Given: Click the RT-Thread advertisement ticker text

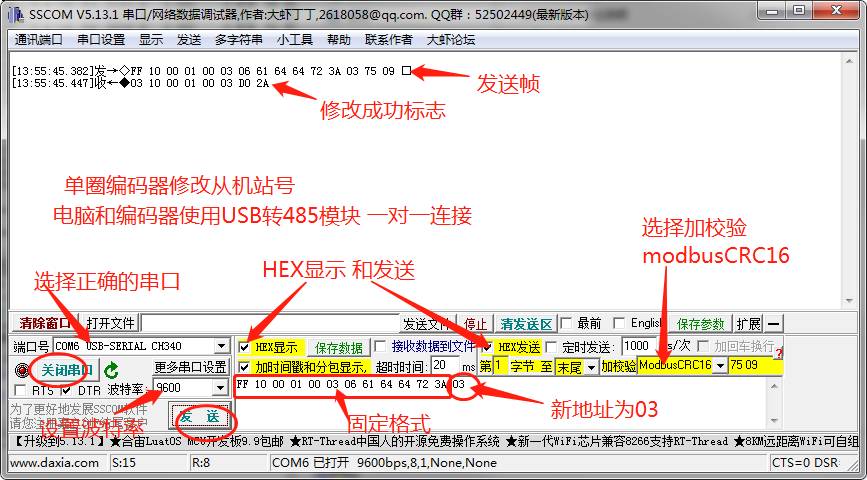Looking at the screenshot, I should tap(394, 442).
